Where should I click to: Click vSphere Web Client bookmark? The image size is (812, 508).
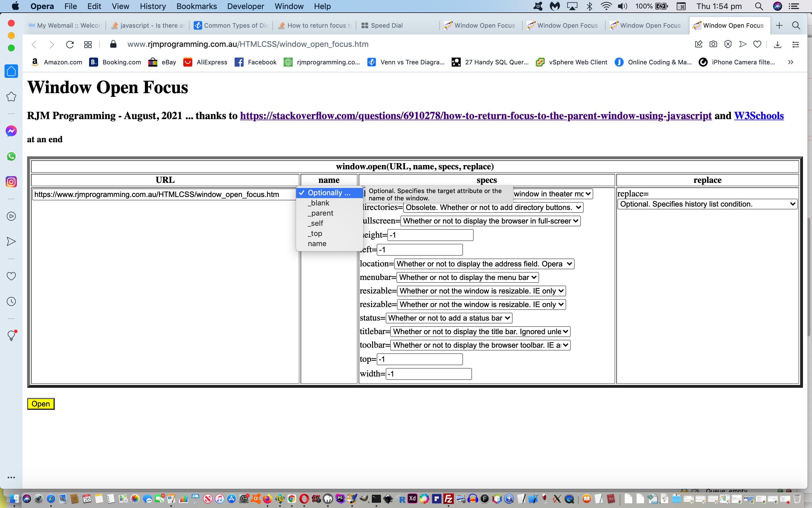click(x=572, y=62)
